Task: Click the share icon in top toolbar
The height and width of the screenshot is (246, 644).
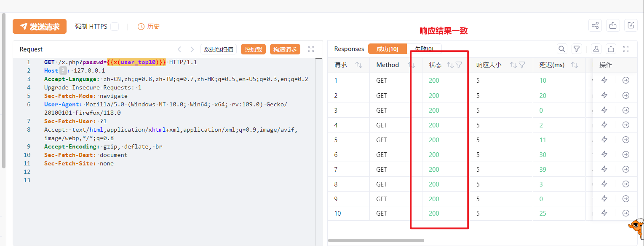Action: pos(595,25)
